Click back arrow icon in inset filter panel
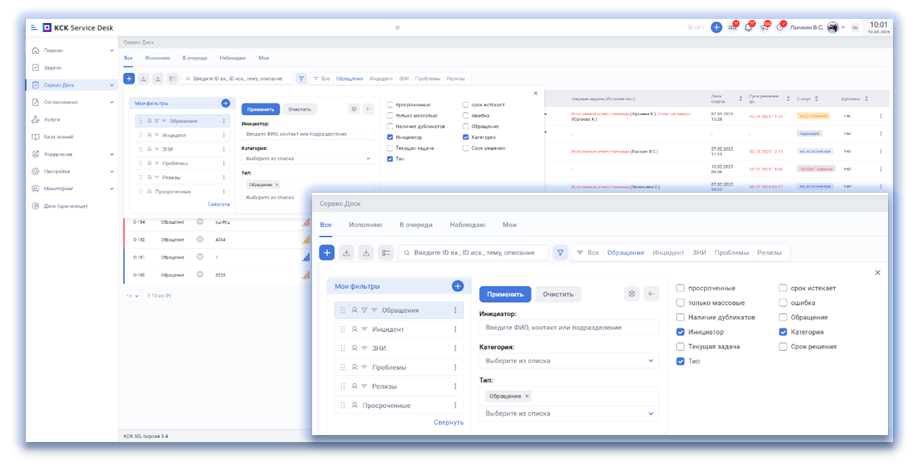The height and width of the screenshot is (474, 918). pos(652,294)
